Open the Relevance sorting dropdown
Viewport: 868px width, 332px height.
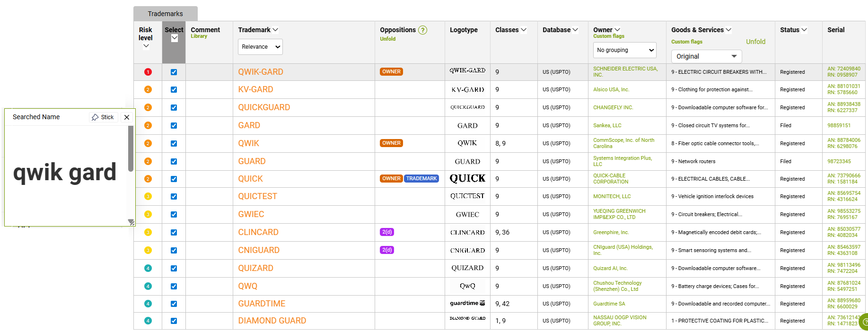260,47
